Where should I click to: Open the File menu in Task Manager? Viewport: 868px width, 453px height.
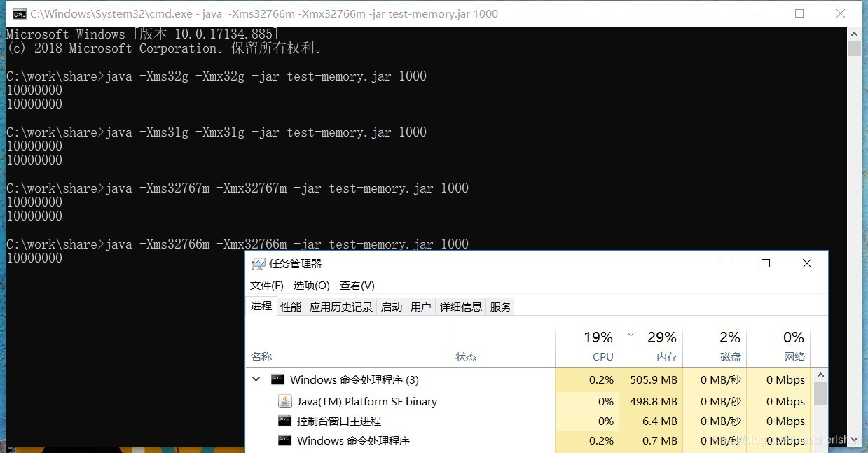267,286
